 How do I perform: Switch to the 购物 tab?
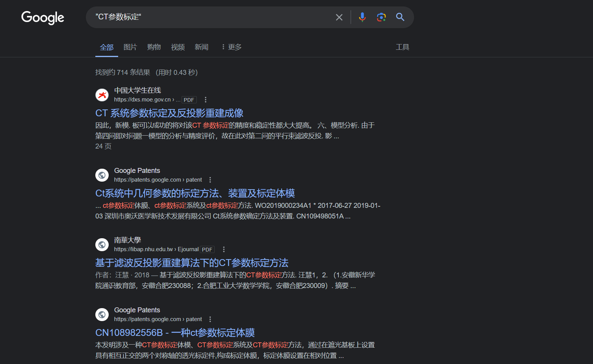point(154,47)
